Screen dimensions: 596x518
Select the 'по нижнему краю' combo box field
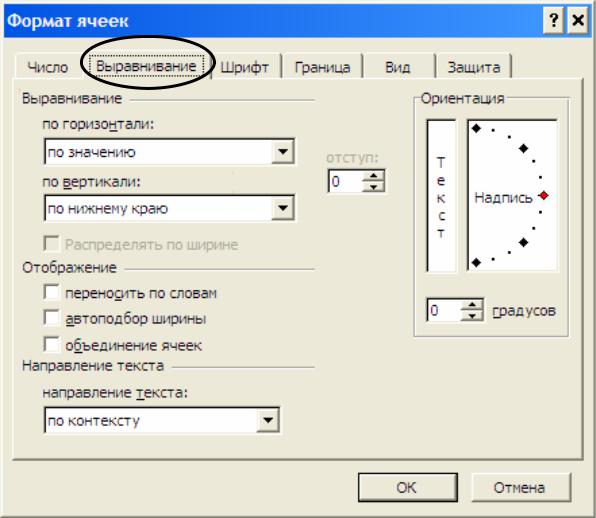(170, 208)
